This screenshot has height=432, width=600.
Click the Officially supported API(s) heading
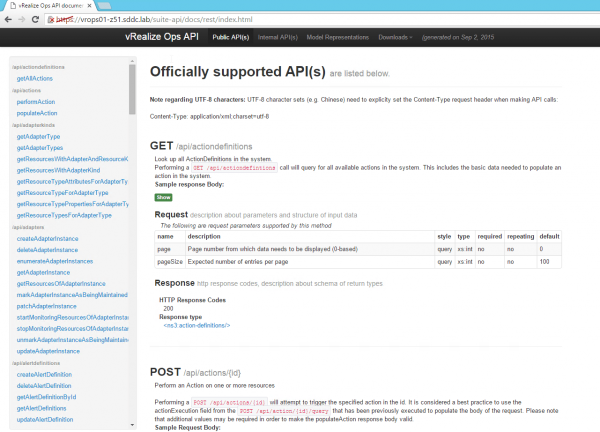point(238,72)
